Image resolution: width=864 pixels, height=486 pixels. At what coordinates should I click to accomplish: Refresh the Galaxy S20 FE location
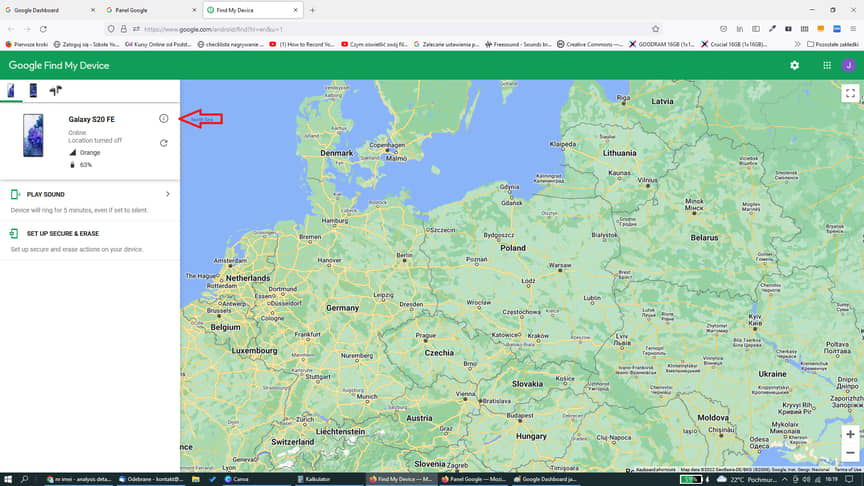coord(164,143)
